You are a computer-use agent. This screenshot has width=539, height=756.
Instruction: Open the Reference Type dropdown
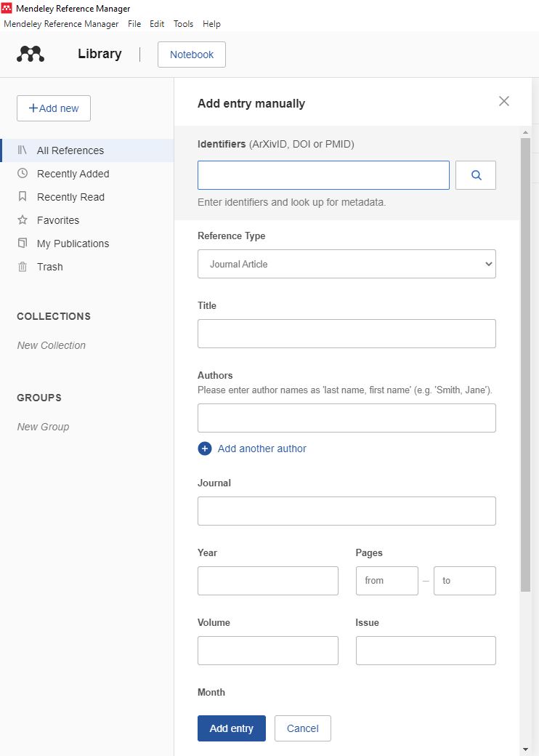(x=346, y=264)
